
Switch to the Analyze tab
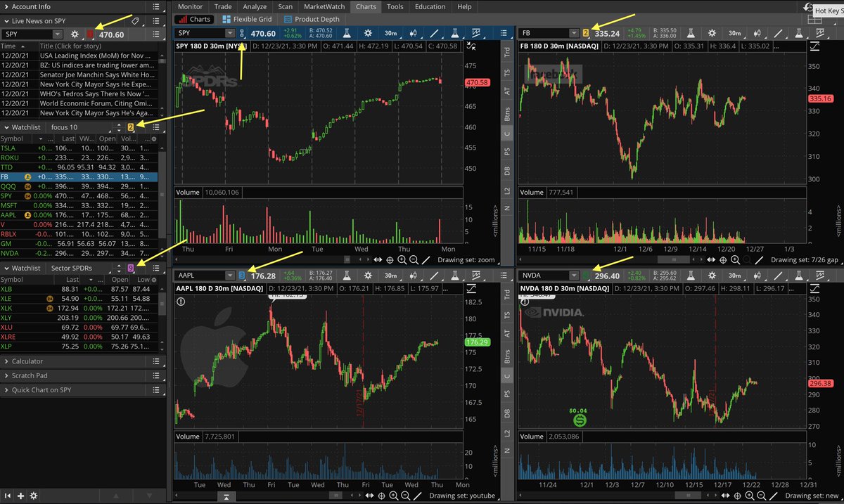tap(255, 6)
